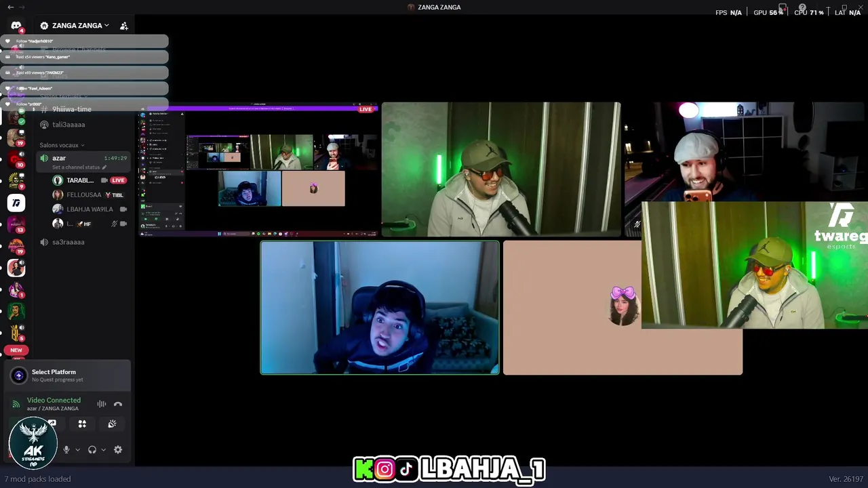Click the AK Streamers RP logo
This screenshot has width=868, height=488.
pos(33,444)
